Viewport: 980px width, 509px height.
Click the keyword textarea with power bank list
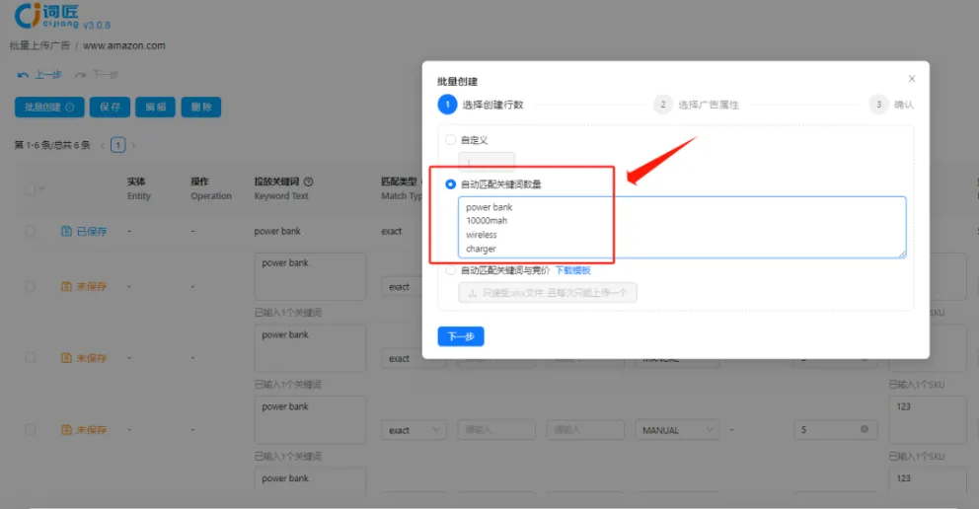682,227
